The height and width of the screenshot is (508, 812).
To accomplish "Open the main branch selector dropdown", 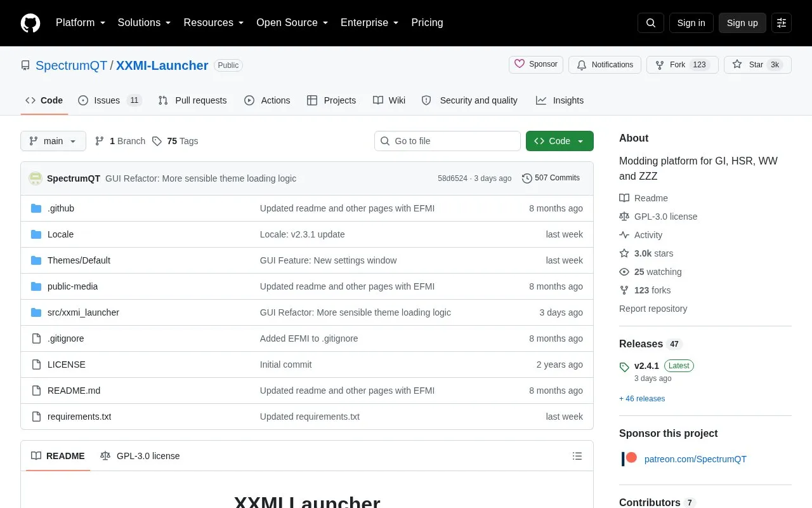I will [x=53, y=141].
